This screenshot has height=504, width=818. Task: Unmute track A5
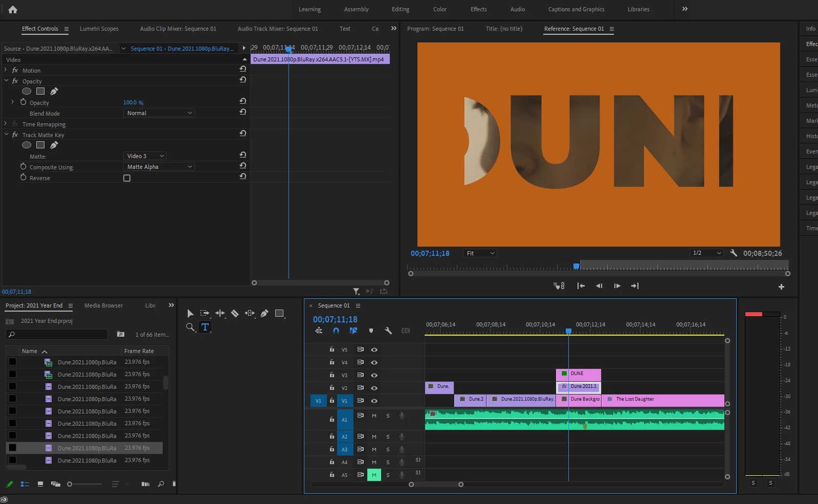click(374, 475)
